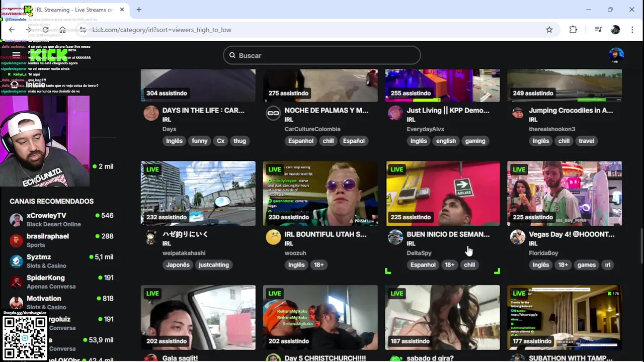The height and width of the screenshot is (362, 644).
Task: Open DAYS IN THE LIFE stream title
Action: pyautogui.click(x=203, y=110)
